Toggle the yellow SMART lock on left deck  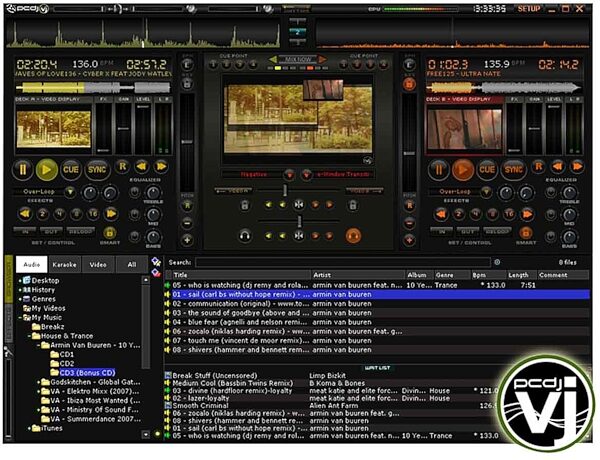point(109,232)
